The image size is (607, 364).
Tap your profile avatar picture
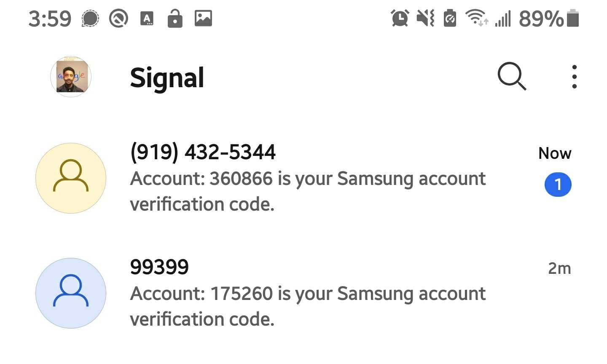coord(70,76)
